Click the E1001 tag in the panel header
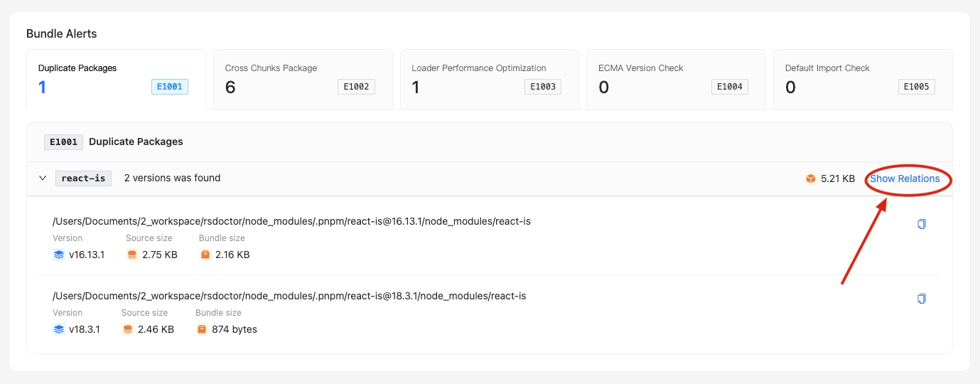The width and height of the screenshot is (980, 384). 64,142
